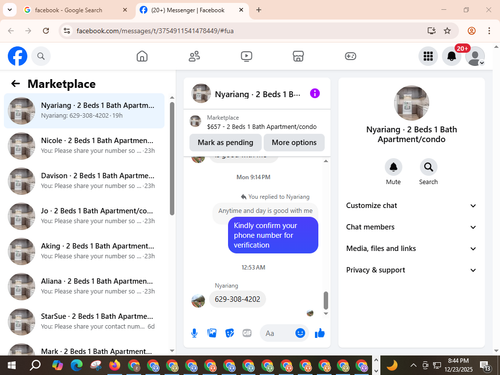Open the Gaming controller icon
500x375 pixels.
[350, 56]
